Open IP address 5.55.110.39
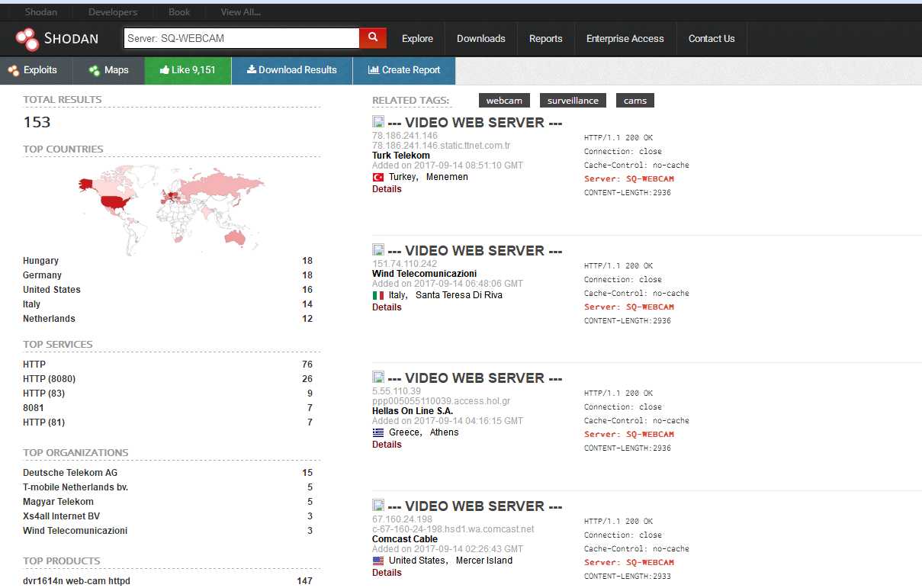Screen dimensions: 922x588 397,391
